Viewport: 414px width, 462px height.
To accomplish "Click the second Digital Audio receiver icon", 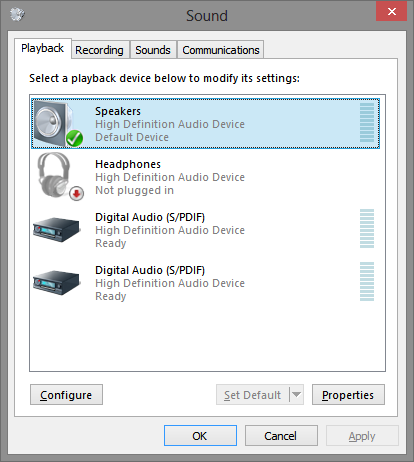I will [x=57, y=282].
